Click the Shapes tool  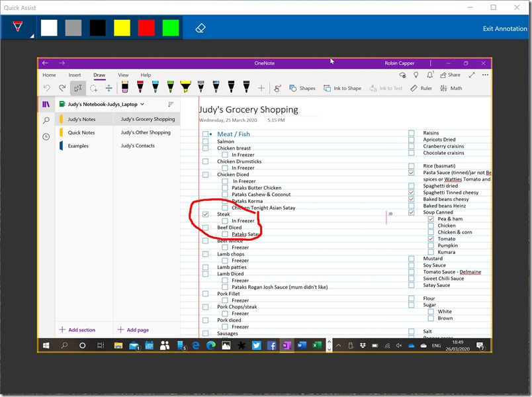click(x=301, y=88)
